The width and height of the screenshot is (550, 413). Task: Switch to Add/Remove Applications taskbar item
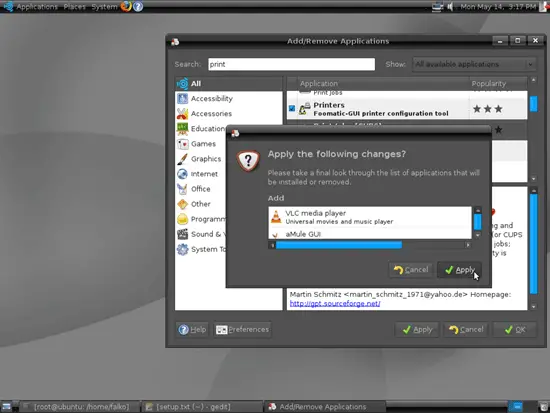point(324,407)
